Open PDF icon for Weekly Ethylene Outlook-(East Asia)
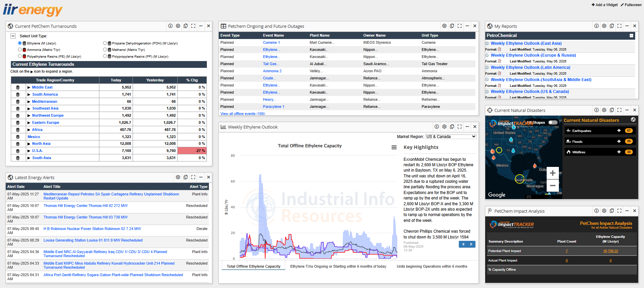The height and width of the screenshot is (288, 644). click(x=500, y=49)
